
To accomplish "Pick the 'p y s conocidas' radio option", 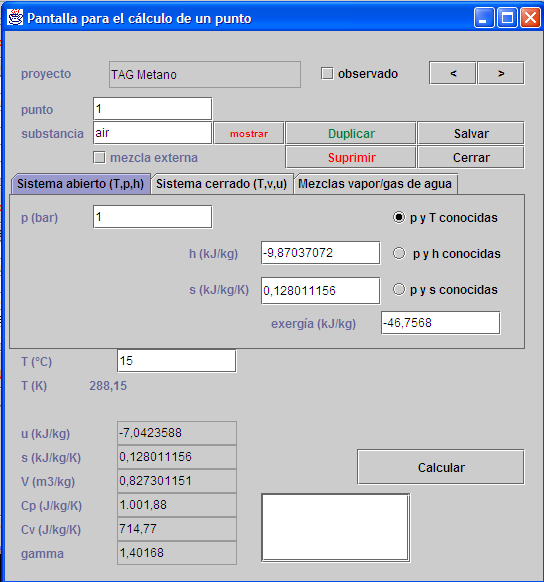I will coord(399,290).
